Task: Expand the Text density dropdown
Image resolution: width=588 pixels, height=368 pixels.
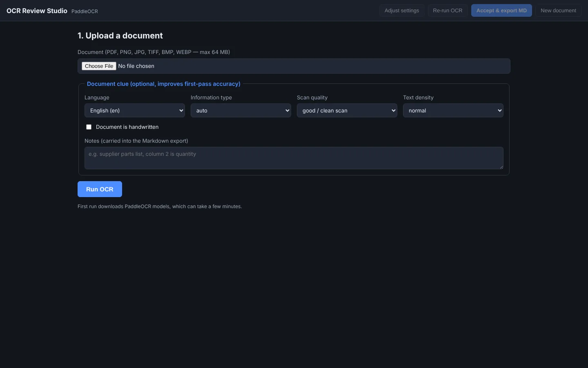Action: pyautogui.click(x=453, y=110)
